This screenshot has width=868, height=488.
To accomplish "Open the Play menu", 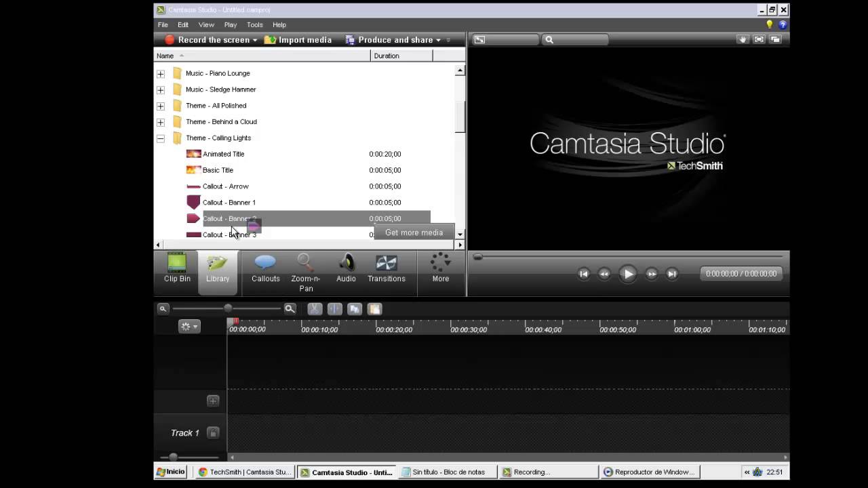I will (231, 24).
